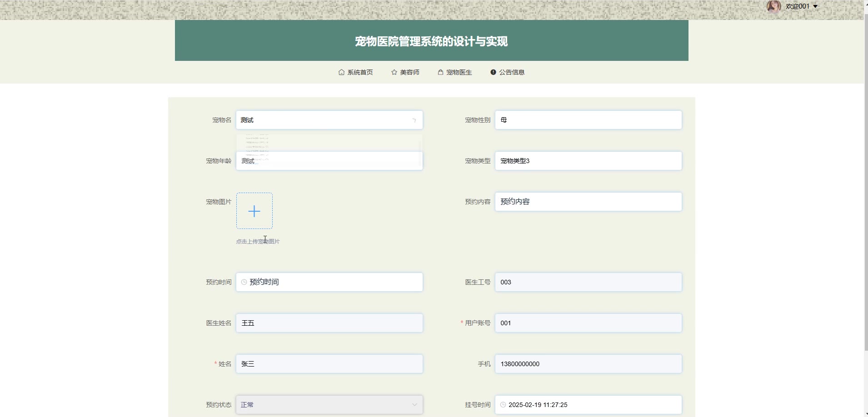Click the user avatar picture
Image resolution: width=868 pixels, height=417 pixels.
(x=773, y=6)
